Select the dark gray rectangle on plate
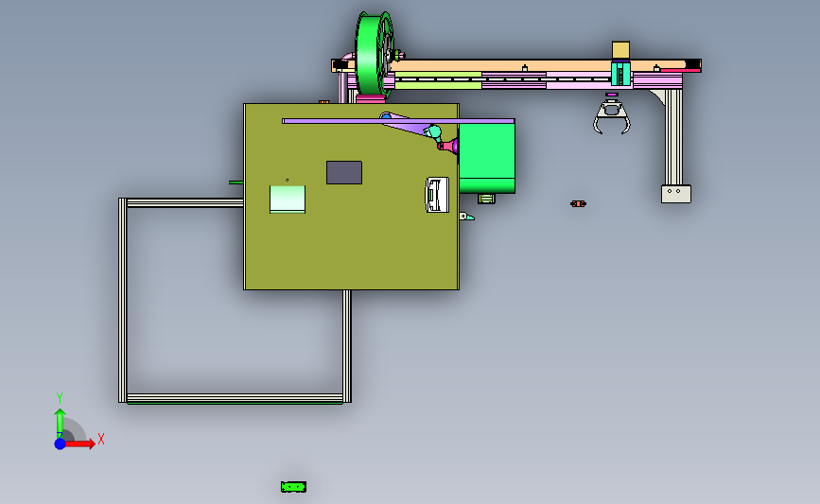This screenshot has width=820, height=504. pos(344,172)
